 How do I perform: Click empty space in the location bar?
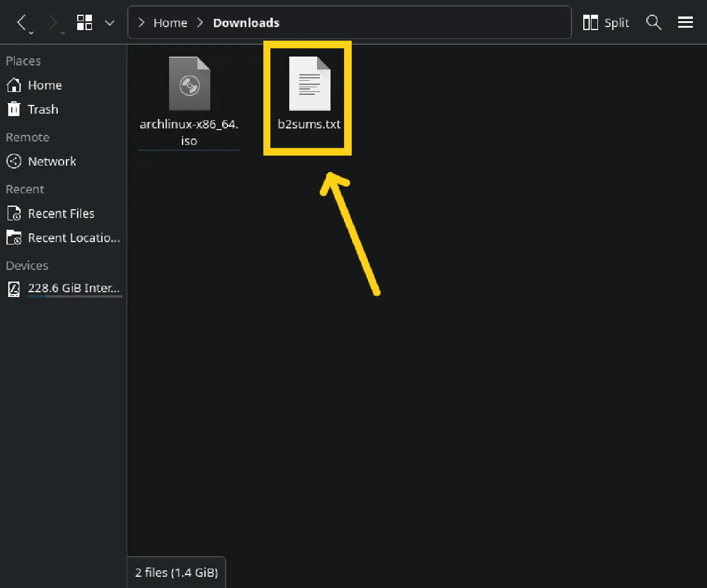coord(424,23)
